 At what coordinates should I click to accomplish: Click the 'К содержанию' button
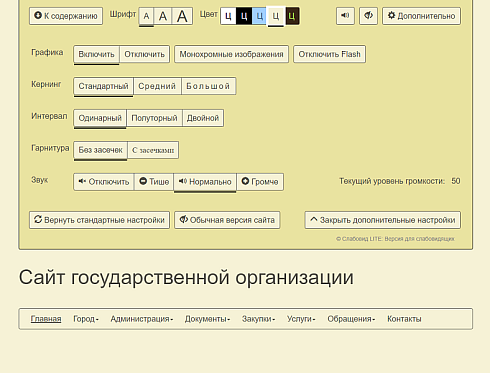tap(66, 16)
